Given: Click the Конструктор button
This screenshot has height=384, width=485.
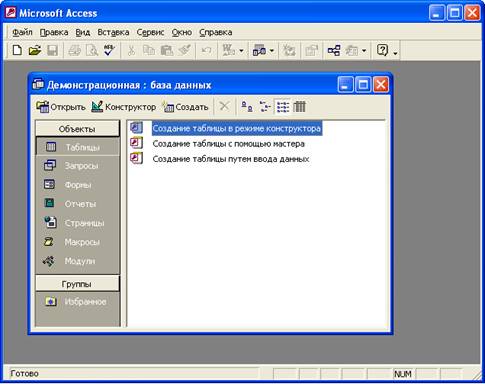Looking at the screenshot, I should tap(124, 107).
